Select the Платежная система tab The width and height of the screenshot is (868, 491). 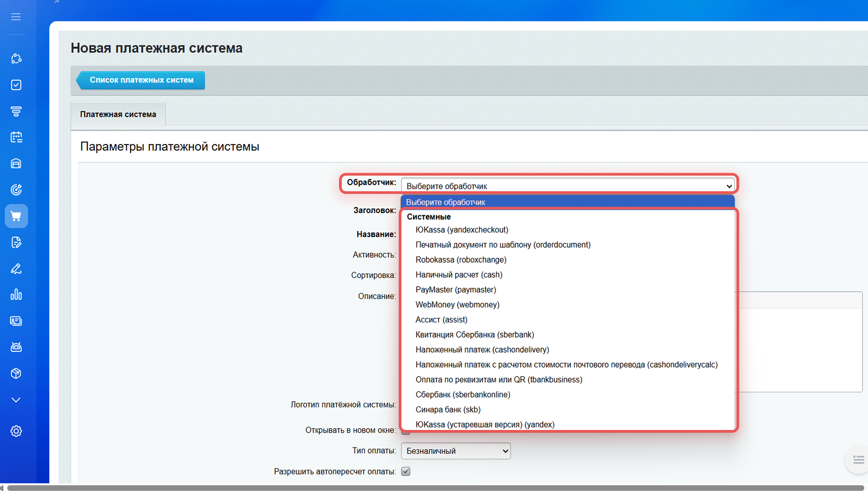(x=118, y=114)
